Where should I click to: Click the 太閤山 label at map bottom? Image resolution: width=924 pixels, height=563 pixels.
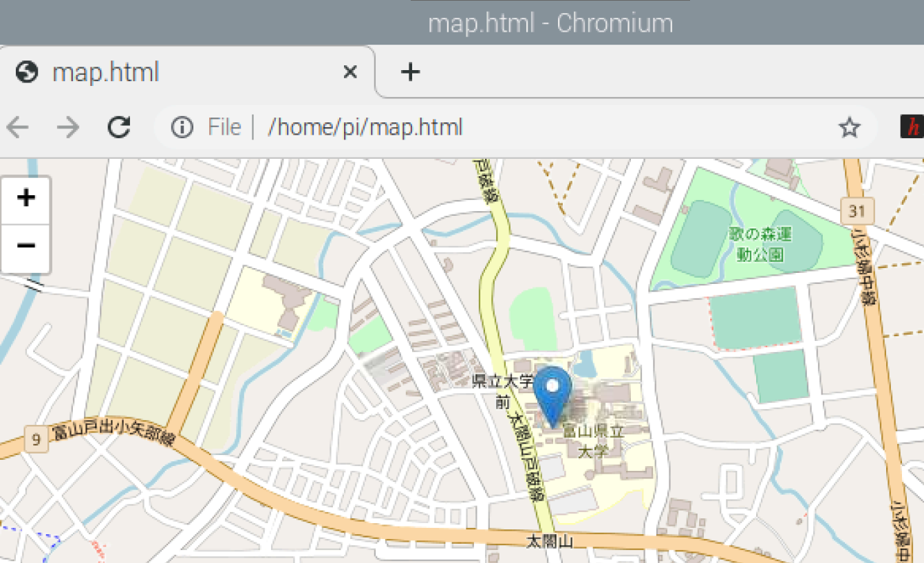(x=549, y=542)
